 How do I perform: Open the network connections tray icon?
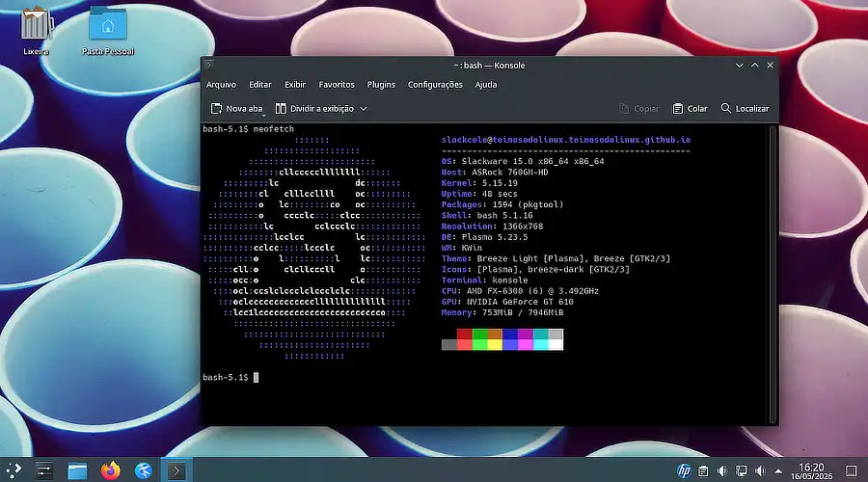pos(742,471)
